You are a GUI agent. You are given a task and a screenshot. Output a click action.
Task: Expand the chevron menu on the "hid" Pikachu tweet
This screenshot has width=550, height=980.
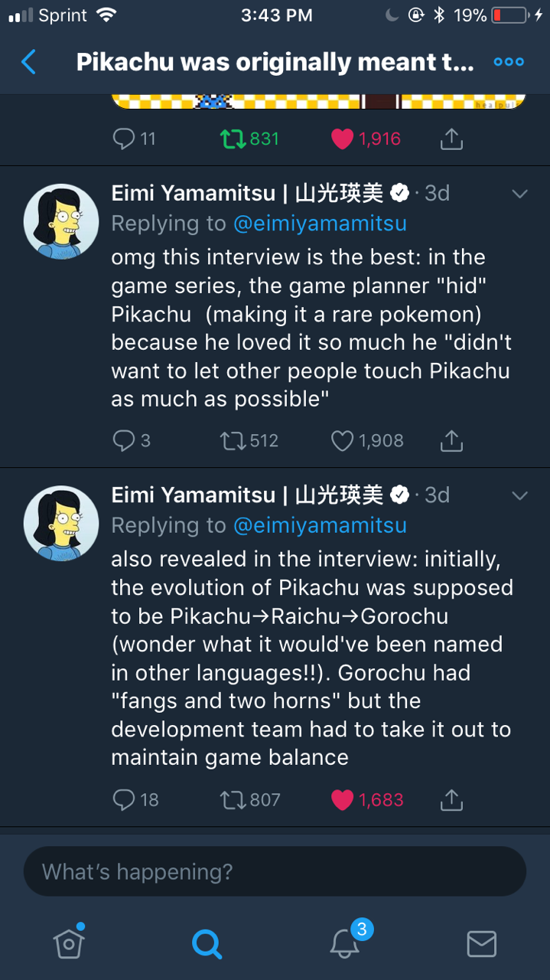tap(519, 194)
